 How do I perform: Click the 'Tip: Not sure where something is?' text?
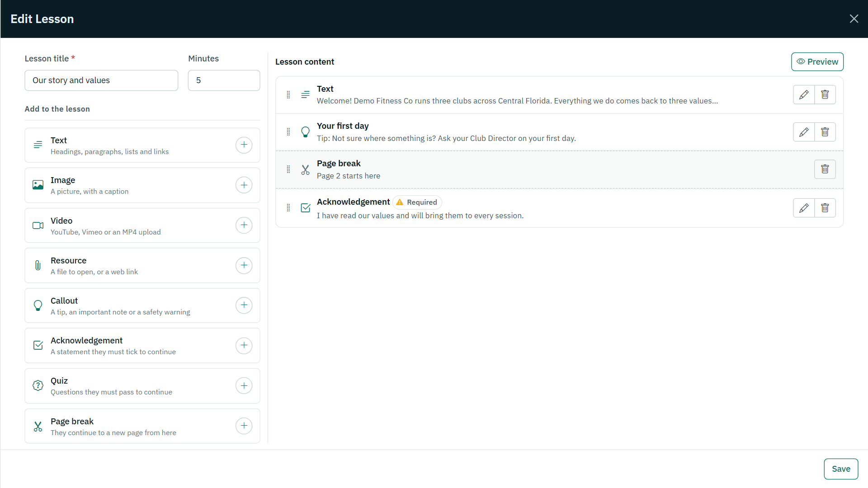click(x=446, y=138)
